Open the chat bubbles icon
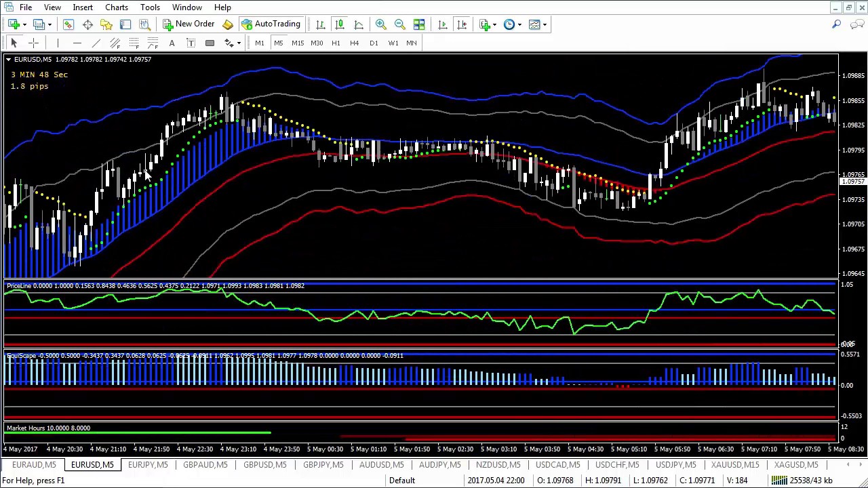868x488 pixels. click(857, 24)
